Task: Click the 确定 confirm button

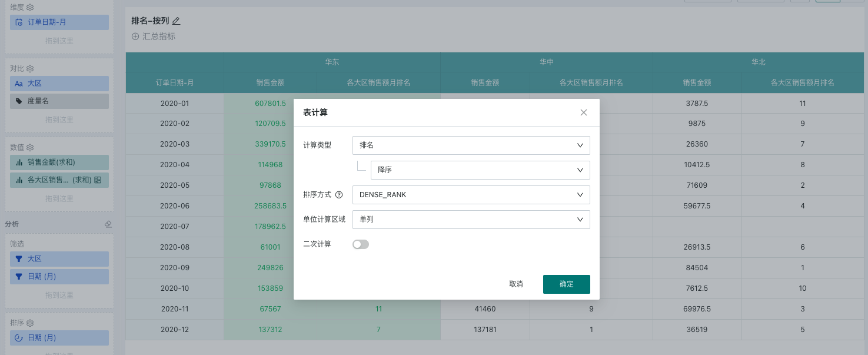Action: (566, 284)
